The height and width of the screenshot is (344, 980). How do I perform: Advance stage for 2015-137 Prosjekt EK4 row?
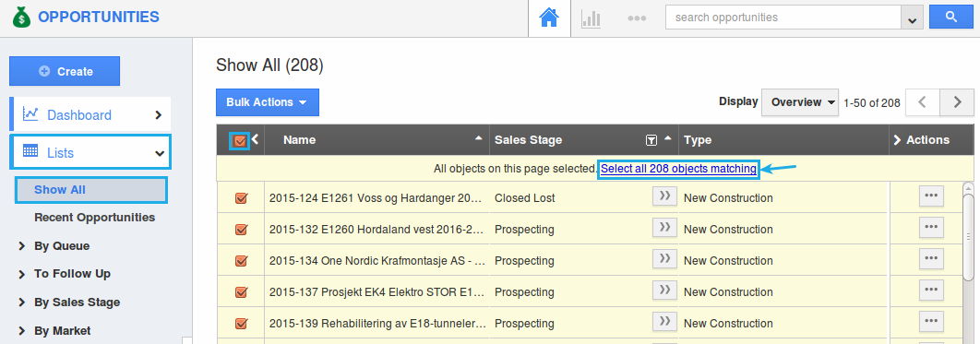point(665,290)
